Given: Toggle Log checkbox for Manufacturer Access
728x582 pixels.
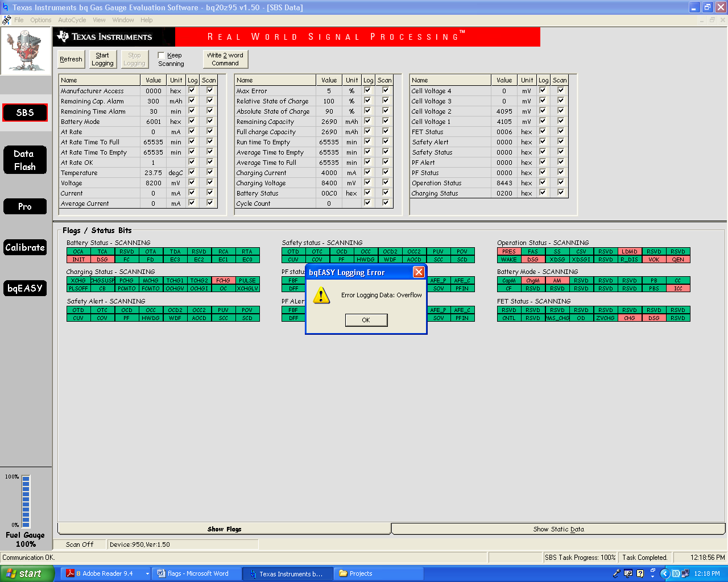Looking at the screenshot, I should pyautogui.click(x=192, y=90).
